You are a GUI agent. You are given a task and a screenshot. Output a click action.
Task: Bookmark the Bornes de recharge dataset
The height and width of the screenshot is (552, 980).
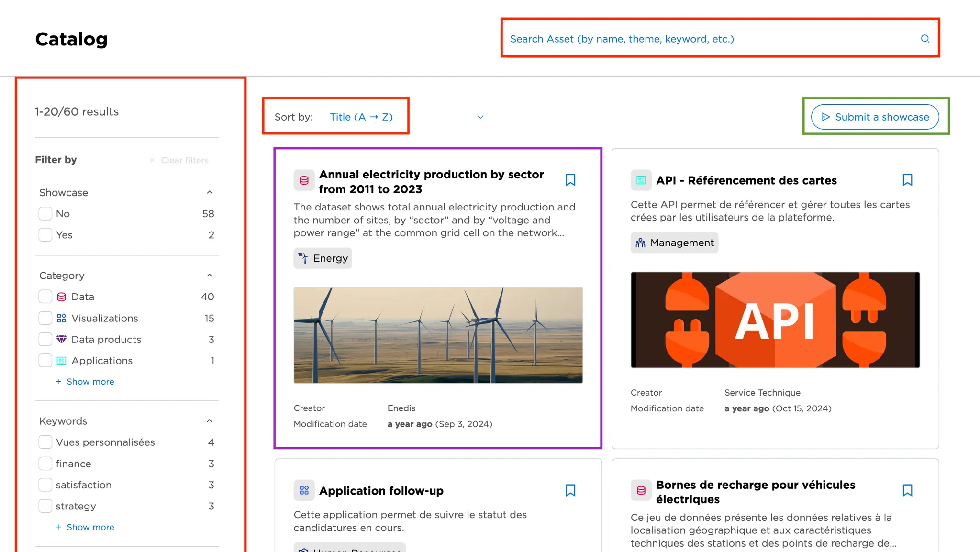pos(907,490)
